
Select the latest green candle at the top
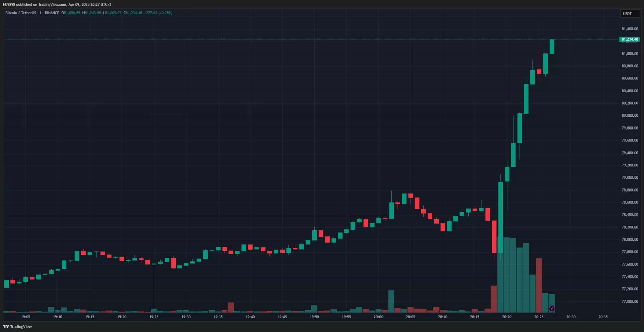tap(552, 46)
